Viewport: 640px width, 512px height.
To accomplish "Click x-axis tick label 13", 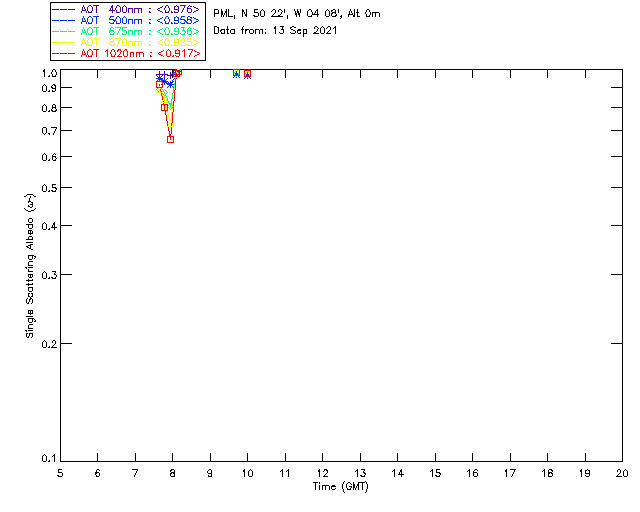I will 360,473.
